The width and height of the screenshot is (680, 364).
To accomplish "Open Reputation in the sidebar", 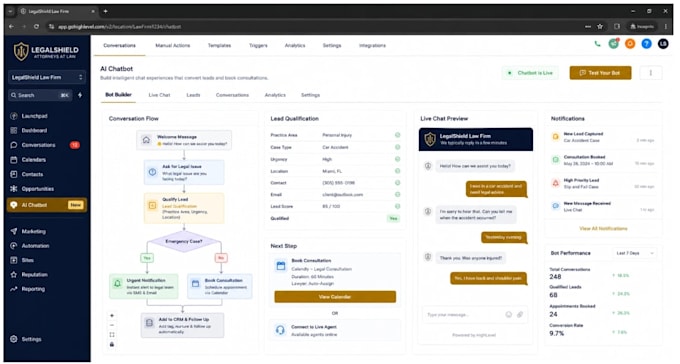I will (x=29, y=274).
